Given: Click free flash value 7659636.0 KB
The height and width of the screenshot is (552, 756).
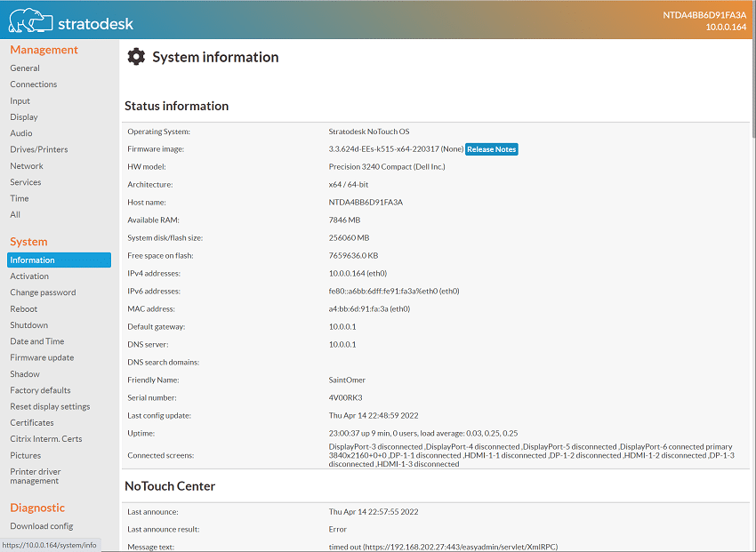Looking at the screenshot, I should point(353,256).
